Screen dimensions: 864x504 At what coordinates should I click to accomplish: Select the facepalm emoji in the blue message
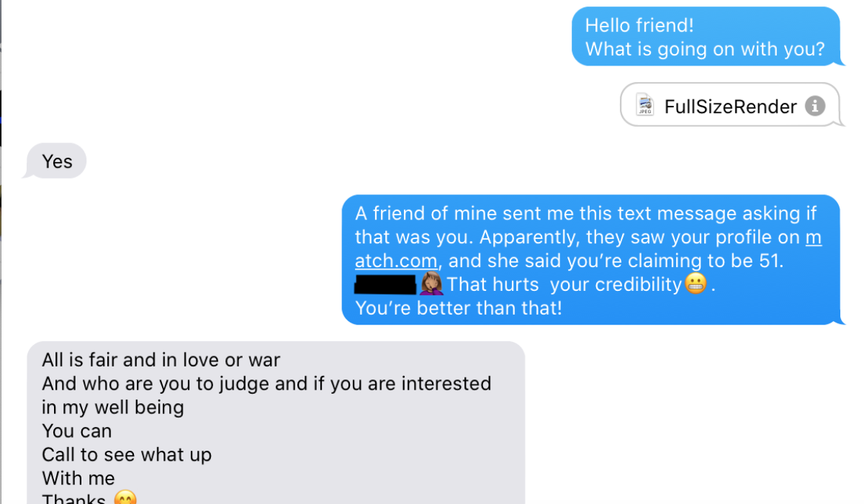coord(432,284)
